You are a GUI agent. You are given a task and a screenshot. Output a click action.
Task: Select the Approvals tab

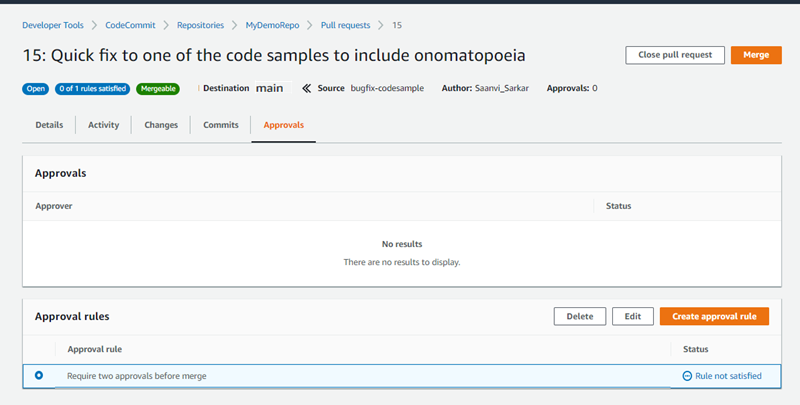pyautogui.click(x=283, y=125)
